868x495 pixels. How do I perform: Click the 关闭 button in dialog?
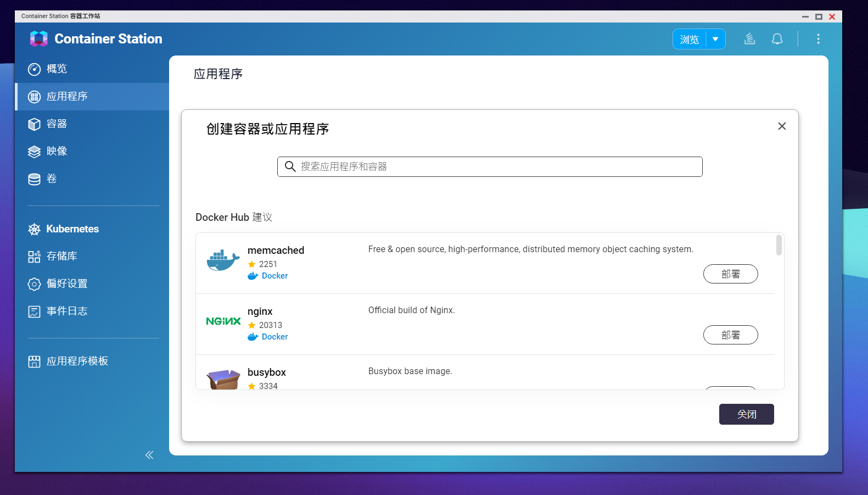pyautogui.click(x=746, y=414)
